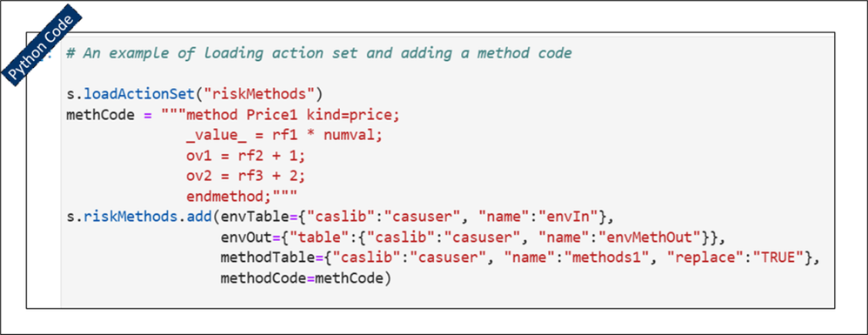Click the comment line about loading action set
The width and height of the screenshot is (868, 335).
coord(319,54)
